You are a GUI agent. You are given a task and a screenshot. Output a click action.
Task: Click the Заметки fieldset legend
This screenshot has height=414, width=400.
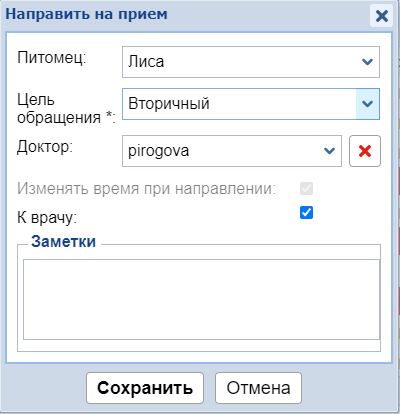coord(63,241)
